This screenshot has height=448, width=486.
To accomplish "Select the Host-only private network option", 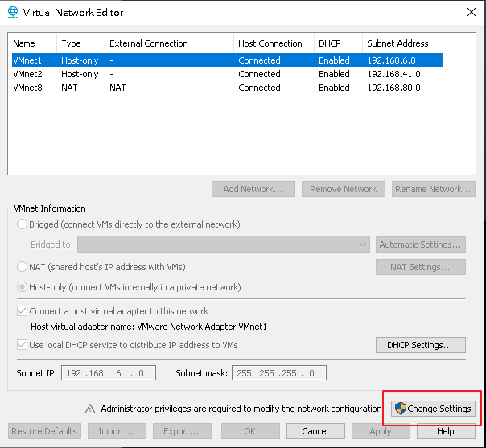I will click(22, 287).
